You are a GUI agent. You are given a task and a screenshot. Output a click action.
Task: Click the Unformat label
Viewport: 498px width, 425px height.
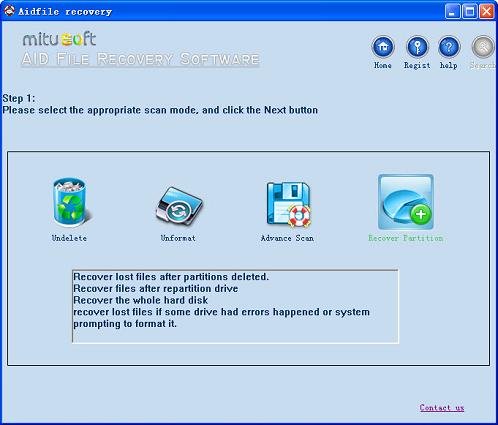tap(178, 238)
